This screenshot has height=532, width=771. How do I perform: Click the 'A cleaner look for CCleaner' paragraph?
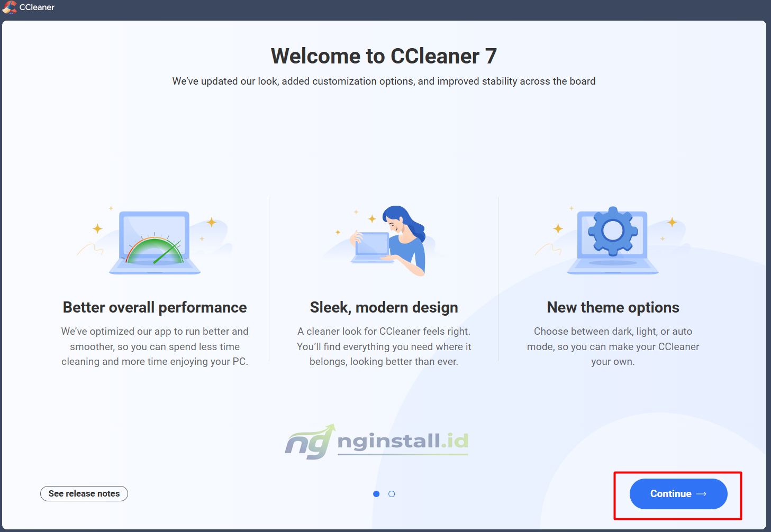pos(384,346)
